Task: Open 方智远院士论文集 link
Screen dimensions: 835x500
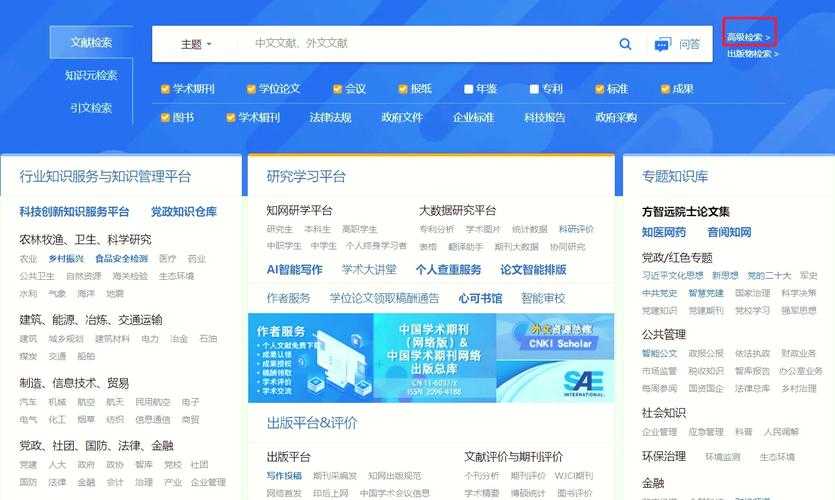Action: [685, 211]
